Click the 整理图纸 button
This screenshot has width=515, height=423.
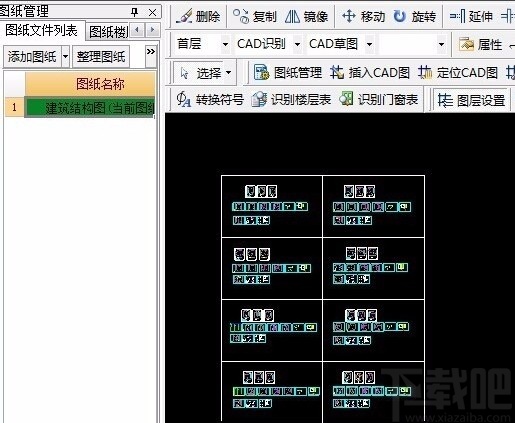click(x=101, y=56)
